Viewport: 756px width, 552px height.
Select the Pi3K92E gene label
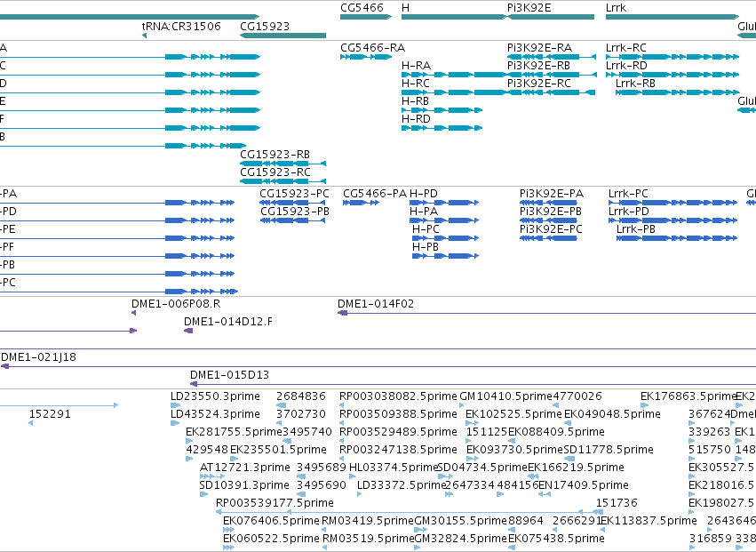point(529,8)
